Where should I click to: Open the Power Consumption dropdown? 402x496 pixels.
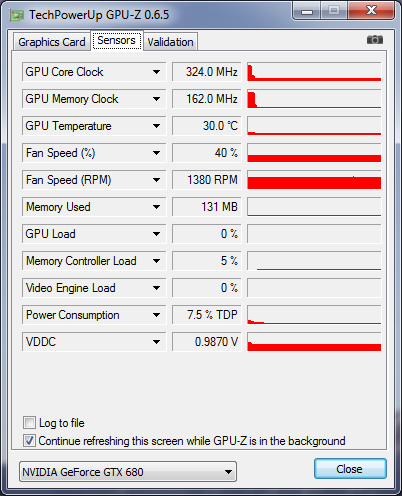[x=156, y=315]
